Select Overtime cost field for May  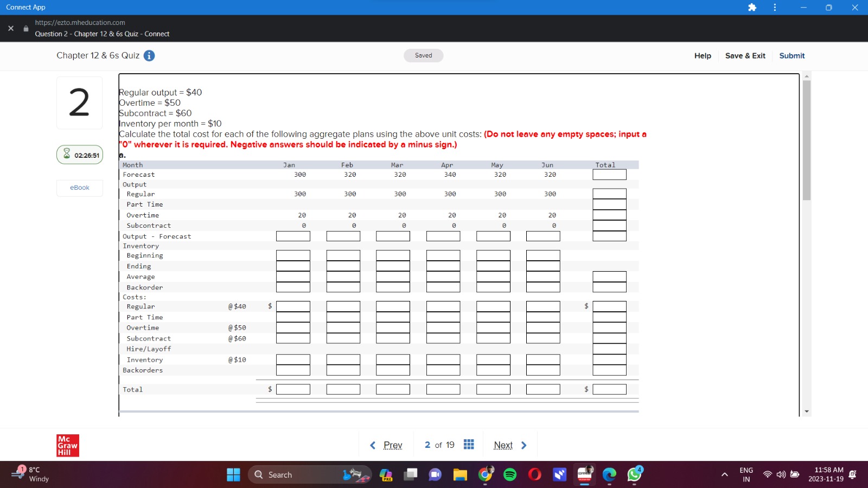click(x=493, y=328)
